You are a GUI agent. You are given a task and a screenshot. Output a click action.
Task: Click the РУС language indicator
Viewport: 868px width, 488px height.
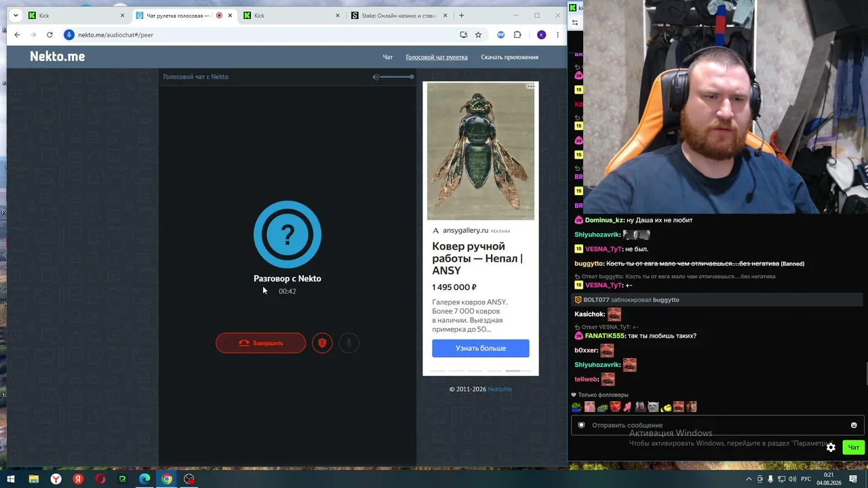click(806, 479)
